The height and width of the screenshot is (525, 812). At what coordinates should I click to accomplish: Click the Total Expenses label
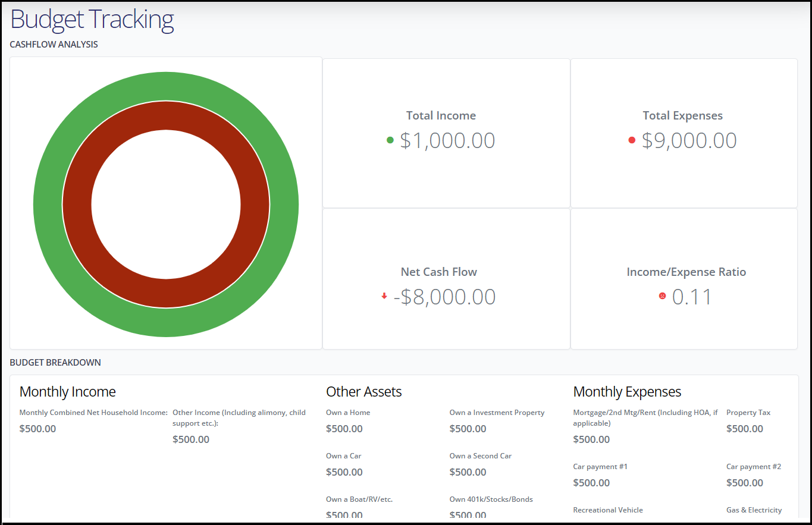683,116
